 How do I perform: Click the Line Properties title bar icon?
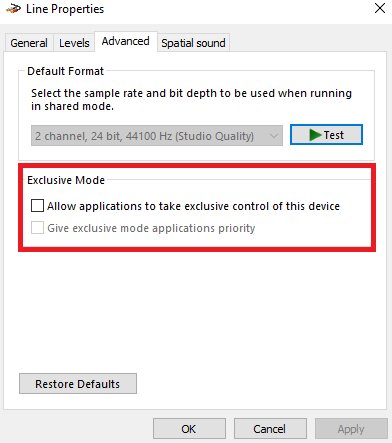click(13, 9)
